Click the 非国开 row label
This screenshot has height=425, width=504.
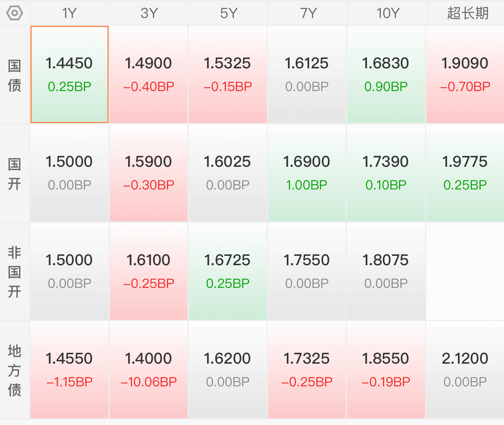click(x=15, y=272)
